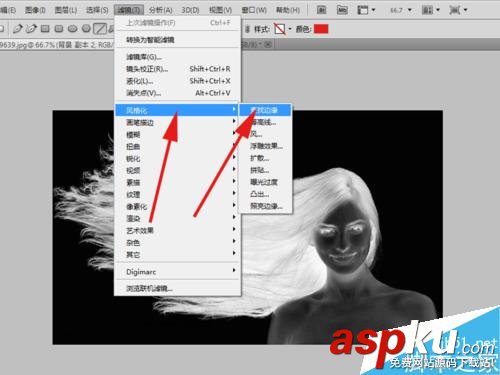Expand the 锐化 submenu

(x=178, y=159)
